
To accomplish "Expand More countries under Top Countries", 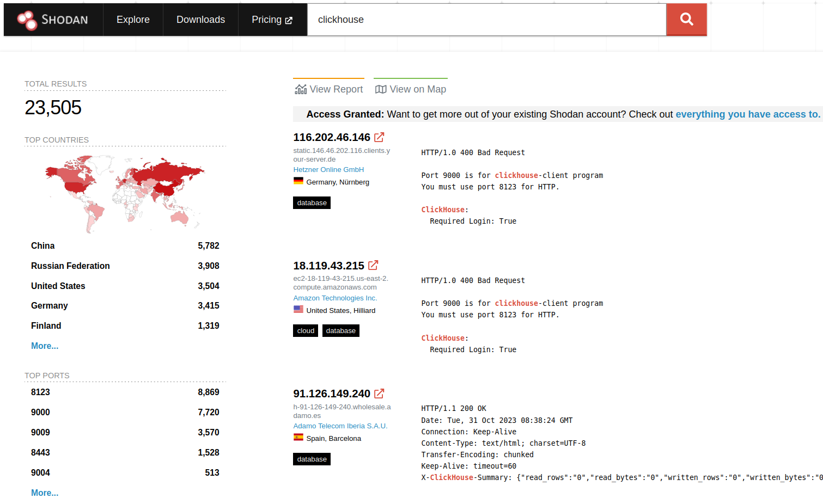I will click(45, 346).
